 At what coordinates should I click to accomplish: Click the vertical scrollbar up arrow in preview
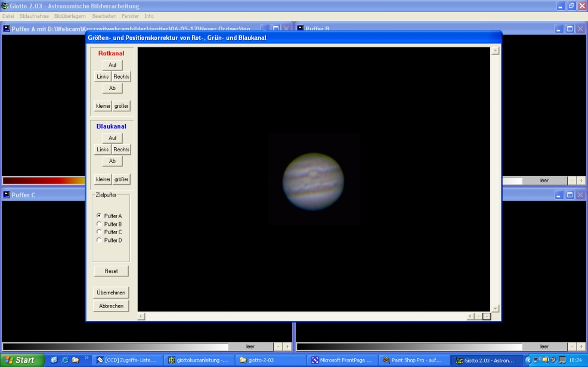495,51
